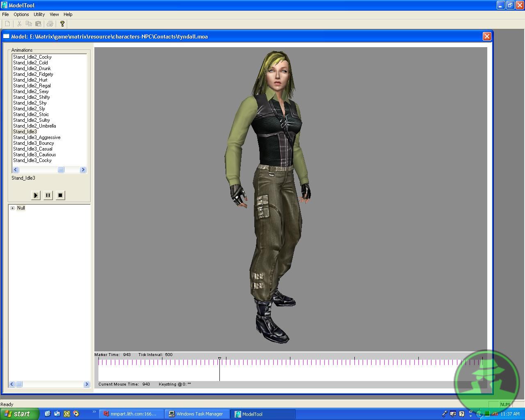The height and width of the screenshot is (420, 525).
Task: Open the Utility menu
Action: [39, 14]
